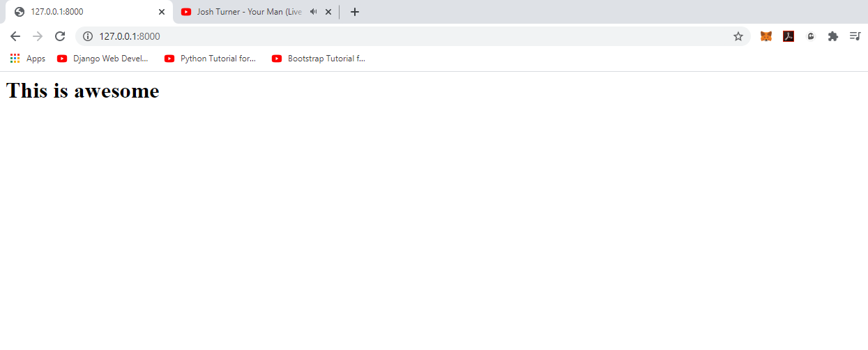Open the Adobe Acrobat extension
This screenshot has height=350, width=868.
[x=789, y=36]
